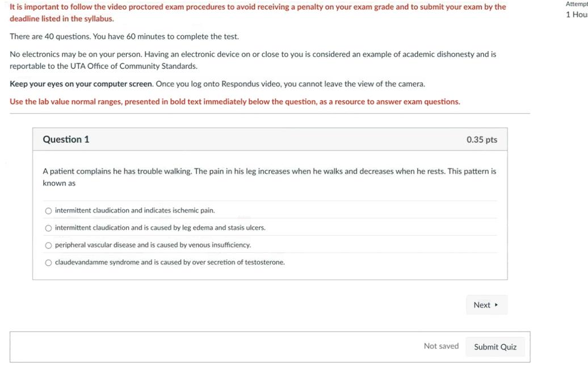
Task: Click the Question 1 heading
Action: tap(66, 140)
